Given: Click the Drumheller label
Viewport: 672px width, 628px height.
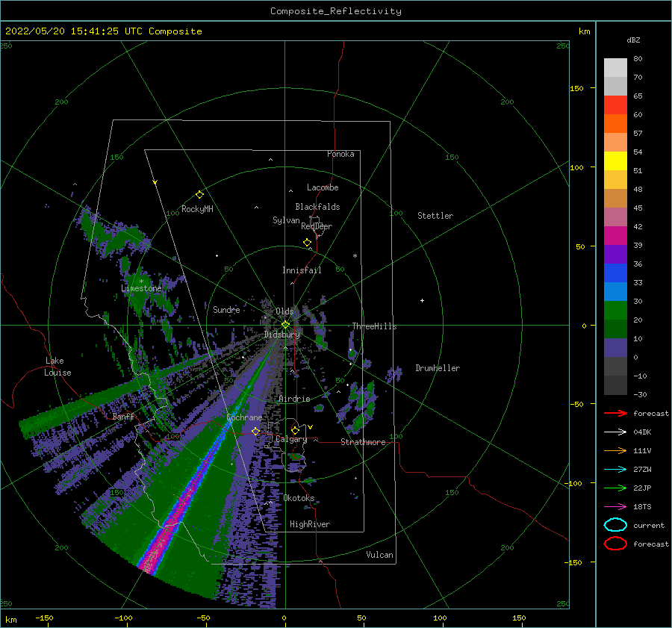Looking at the screenshot, I should (x=438, y=368).
